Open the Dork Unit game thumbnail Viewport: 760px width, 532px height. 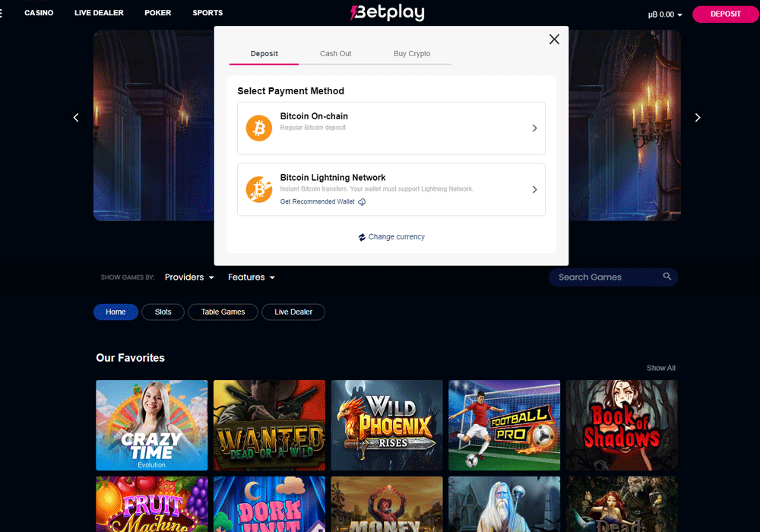point(270,504)
